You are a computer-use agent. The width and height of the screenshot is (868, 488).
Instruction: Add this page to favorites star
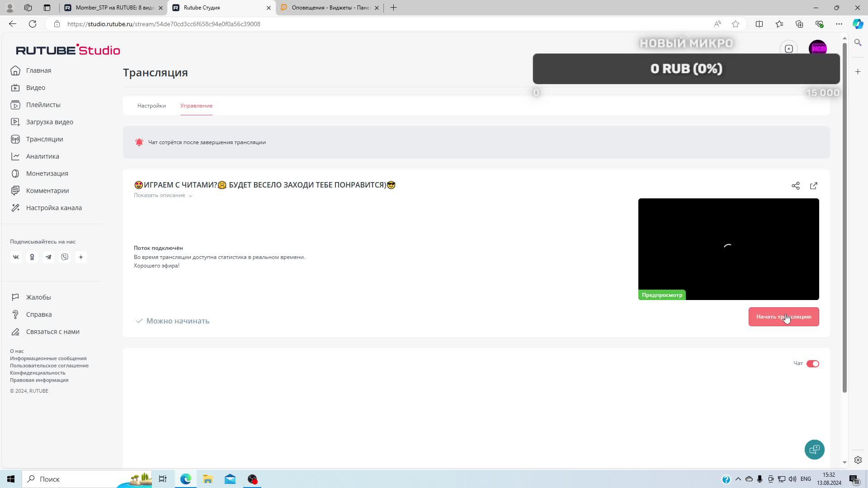point(736,24)
